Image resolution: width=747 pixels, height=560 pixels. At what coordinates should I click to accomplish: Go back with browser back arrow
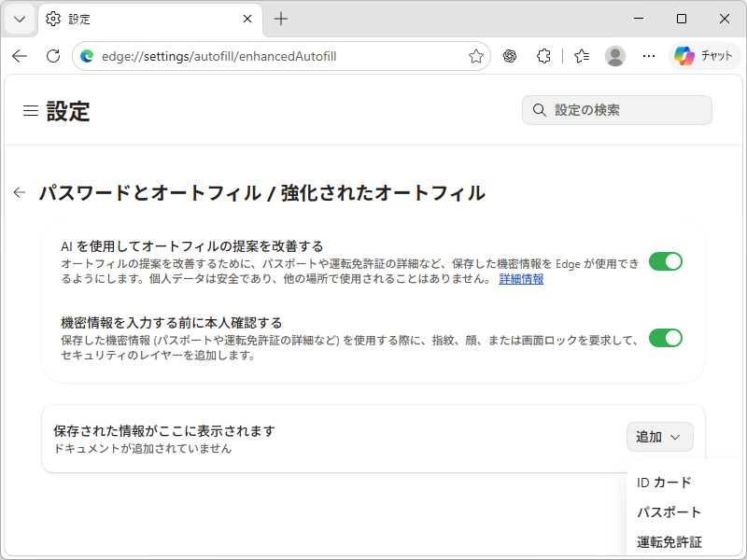pyautogui.click(x=20, y=56)
